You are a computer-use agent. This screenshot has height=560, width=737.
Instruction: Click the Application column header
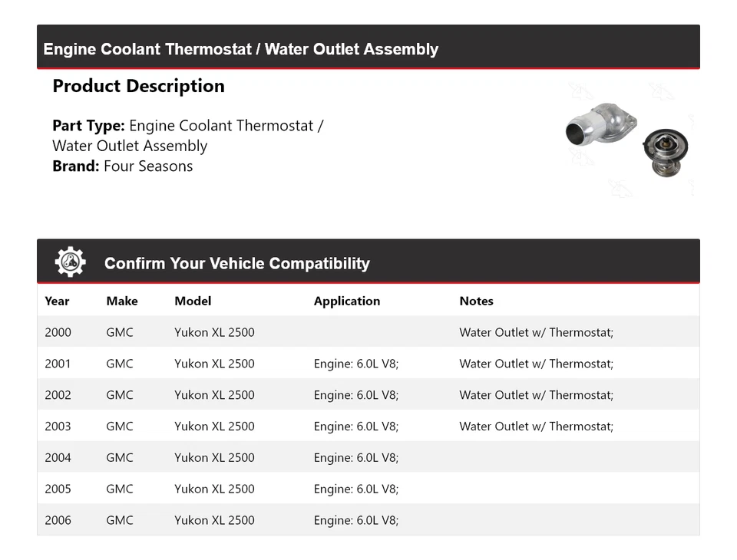[x=346, y=301]
